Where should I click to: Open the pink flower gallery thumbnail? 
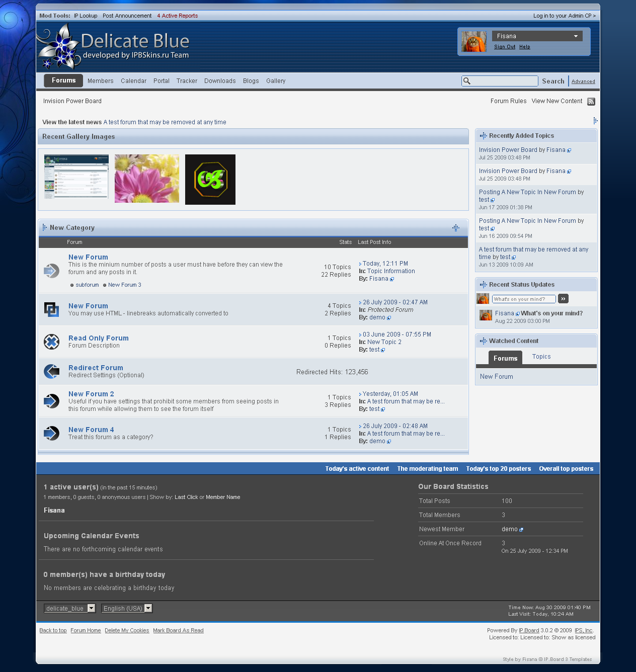pyautogui.click(x=147, y=179)
